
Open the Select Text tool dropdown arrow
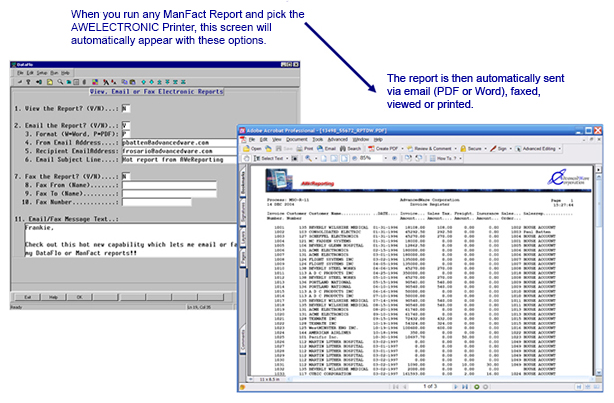(287, 158)
